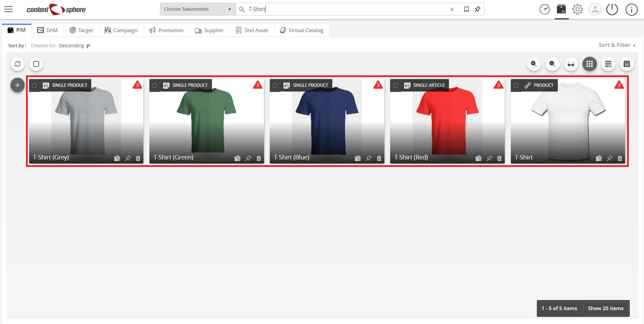Delete the white T-Shirt product item

620,158
